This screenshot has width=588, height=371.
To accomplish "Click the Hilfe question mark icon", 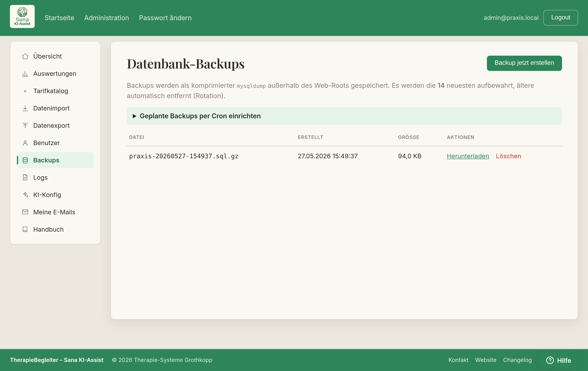I will pos(550,360).
